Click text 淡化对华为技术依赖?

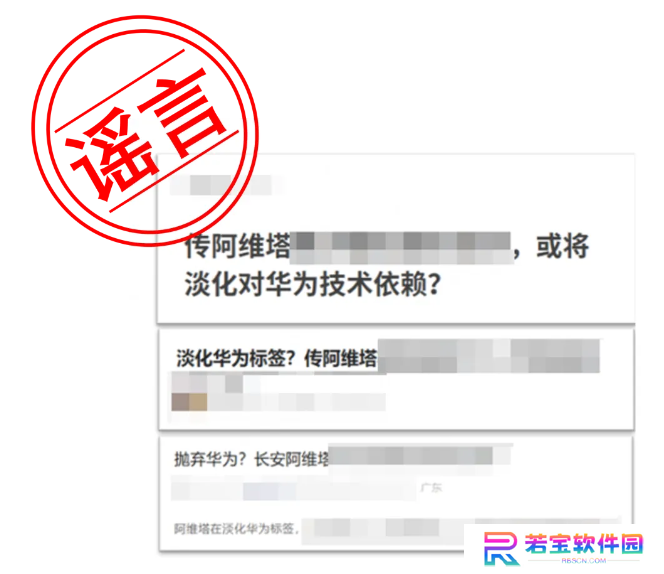pos(313,284)
